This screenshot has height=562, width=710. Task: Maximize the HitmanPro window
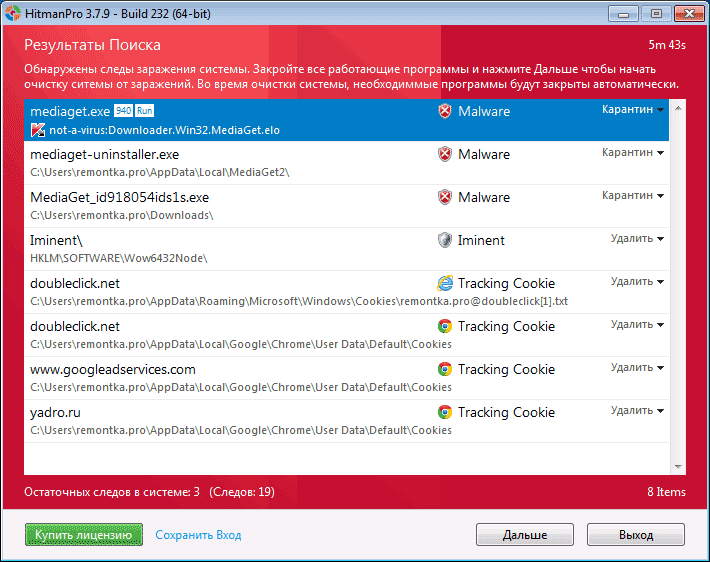click(x=656, y=14)
